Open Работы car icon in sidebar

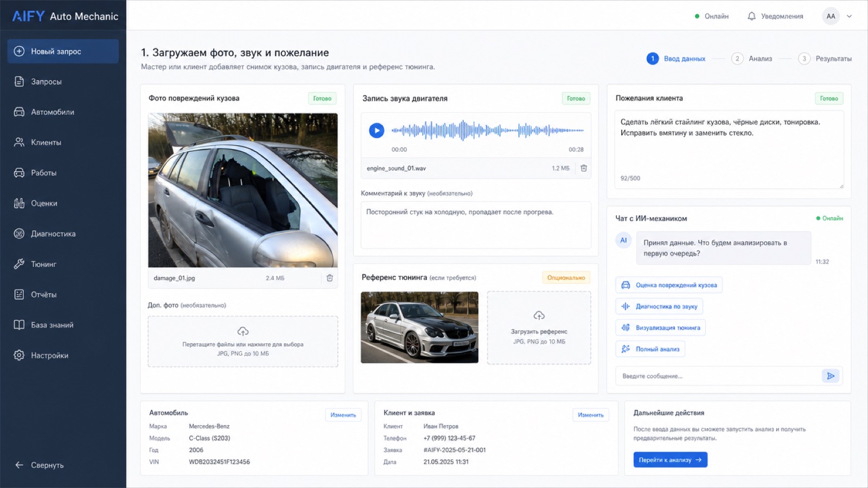[x=19, y=173]
